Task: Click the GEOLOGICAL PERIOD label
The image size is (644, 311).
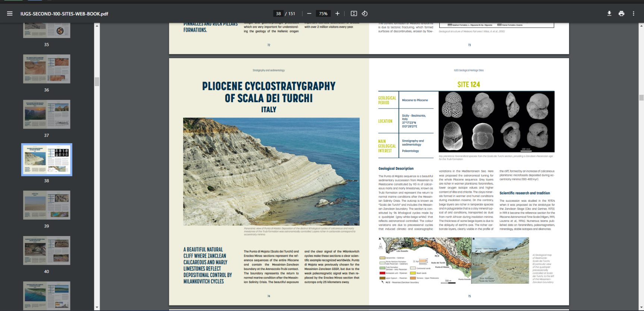Action: (x=387, y=100)
